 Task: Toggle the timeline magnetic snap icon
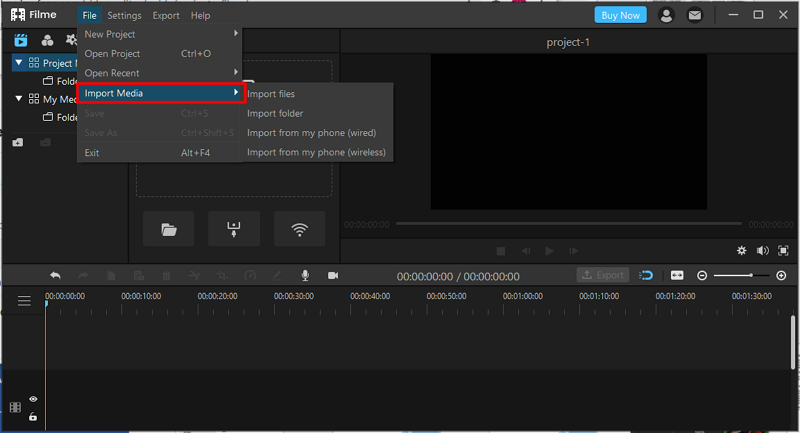(646, 275)
